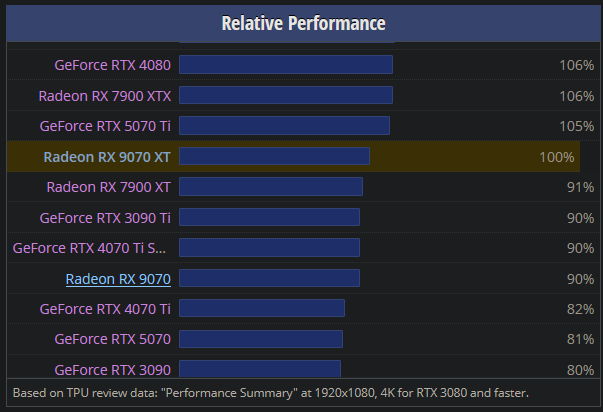
Task: Click the 90% value for Radeon RX 9070
Action: tap(581, 279)
